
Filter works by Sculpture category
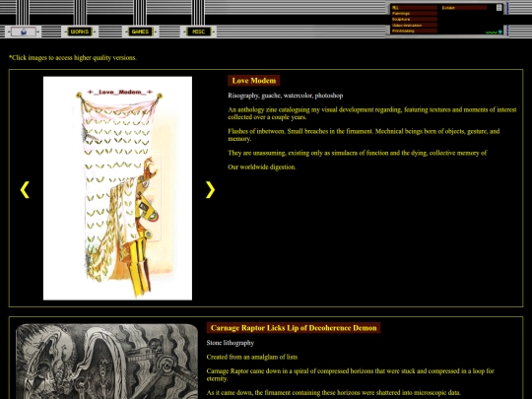[x=414, y=20]
